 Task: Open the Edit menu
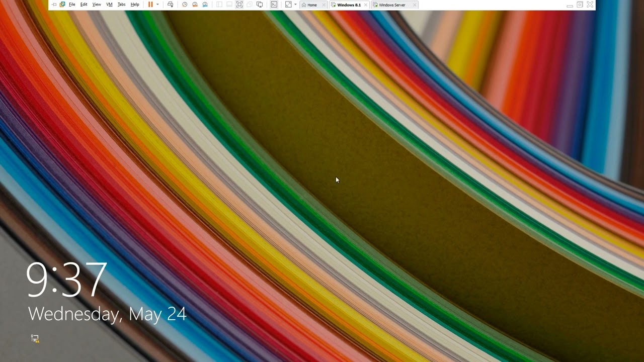[x=84, y=5]
